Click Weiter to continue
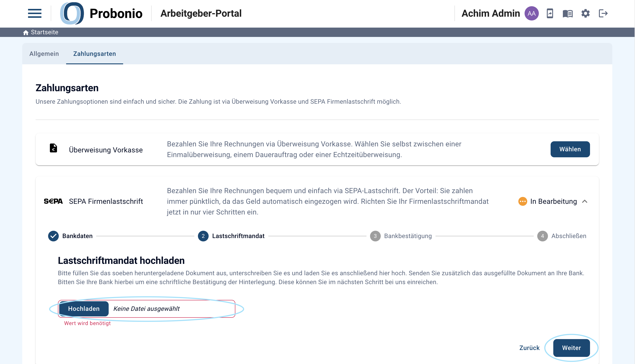Screen dimensions: 635x364 572,348
